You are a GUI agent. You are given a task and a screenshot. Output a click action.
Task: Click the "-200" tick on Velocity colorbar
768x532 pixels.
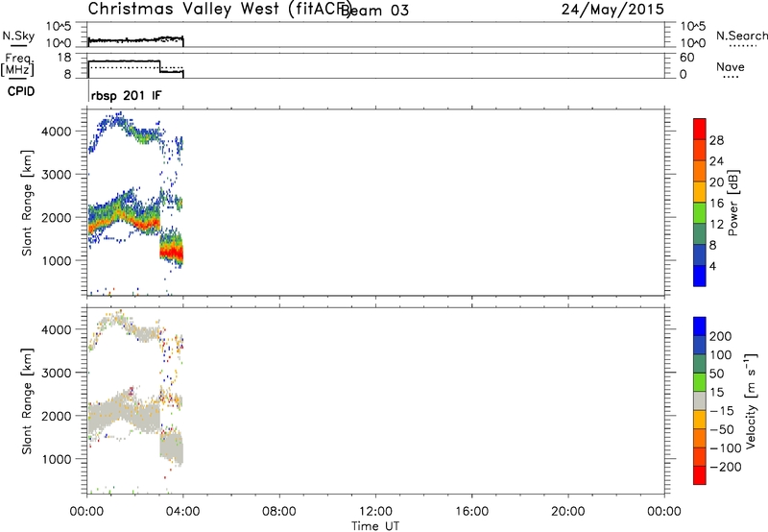[726, 467]
